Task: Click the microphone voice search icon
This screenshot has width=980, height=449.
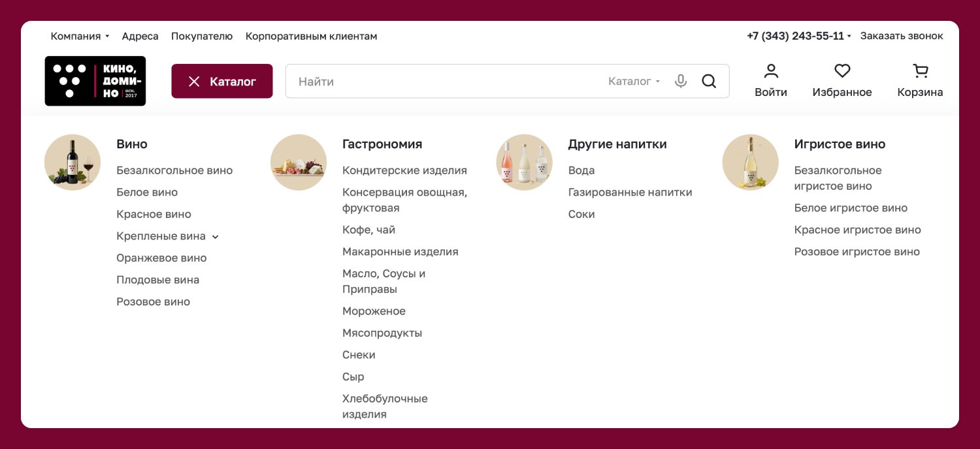Action: coord(681,82)
